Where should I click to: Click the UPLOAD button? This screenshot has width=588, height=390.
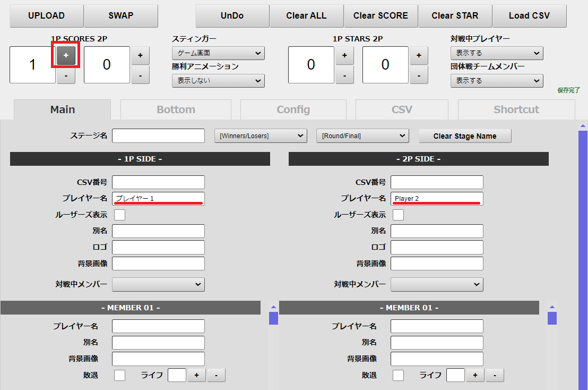(x=47, y=16)
